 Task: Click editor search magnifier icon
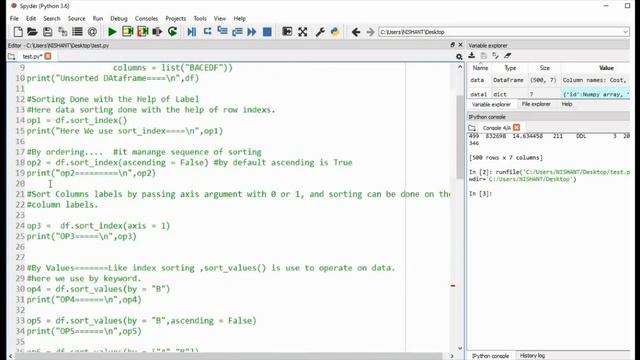(x=459, y=57)
